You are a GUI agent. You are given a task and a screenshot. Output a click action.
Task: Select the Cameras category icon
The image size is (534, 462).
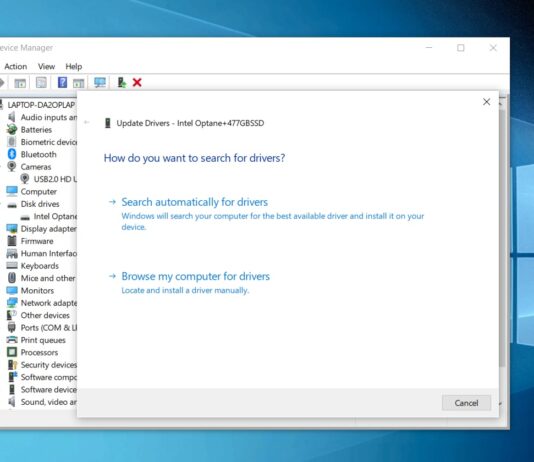(x=12, y=166)
